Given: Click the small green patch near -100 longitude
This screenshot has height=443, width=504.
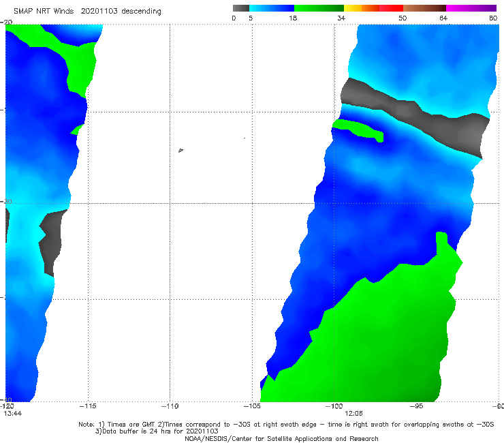Looking at the screenshot, I should coord(358,129).
